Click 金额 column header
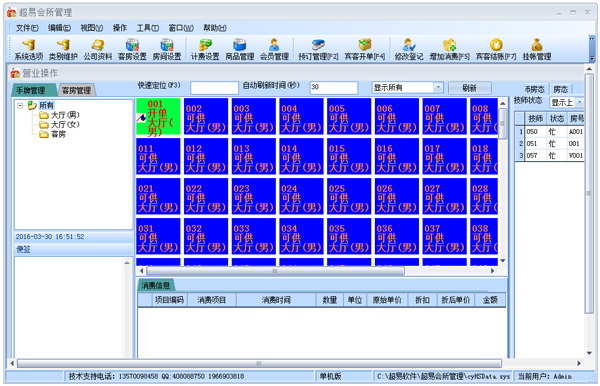The width and height of the screenshot is (600, 386). [490, 300]
